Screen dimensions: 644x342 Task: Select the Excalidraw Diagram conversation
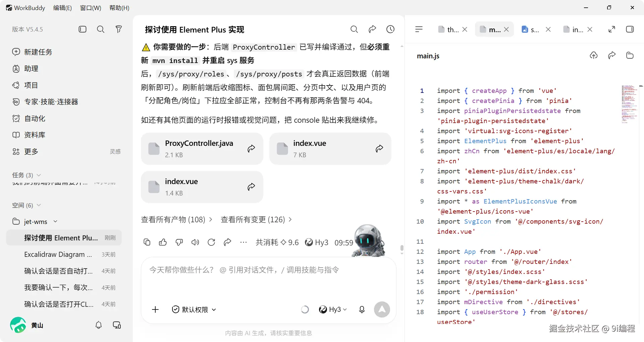click(x=64, y=254)
